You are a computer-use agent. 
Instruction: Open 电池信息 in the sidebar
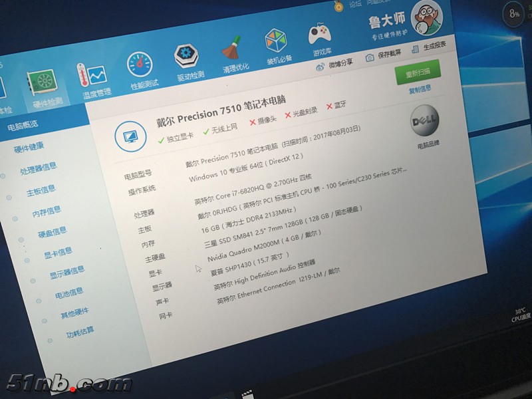(x=69, y=293)
